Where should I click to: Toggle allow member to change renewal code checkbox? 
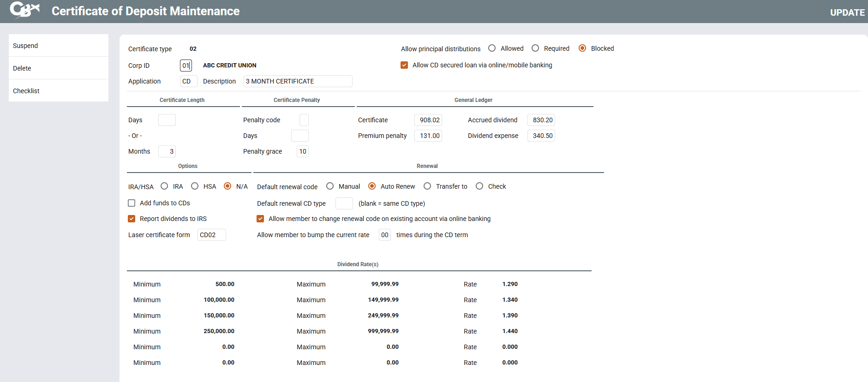[x=260, y=219]
